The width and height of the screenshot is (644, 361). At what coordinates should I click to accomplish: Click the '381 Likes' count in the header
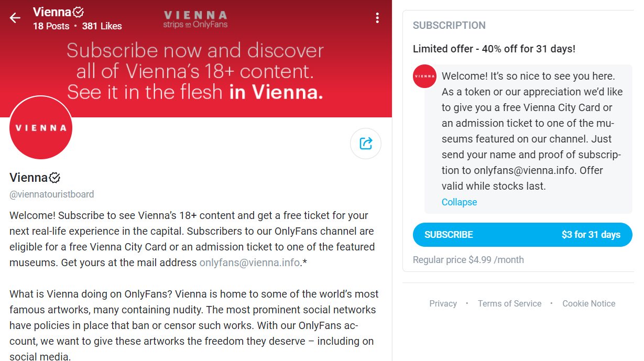102,26
